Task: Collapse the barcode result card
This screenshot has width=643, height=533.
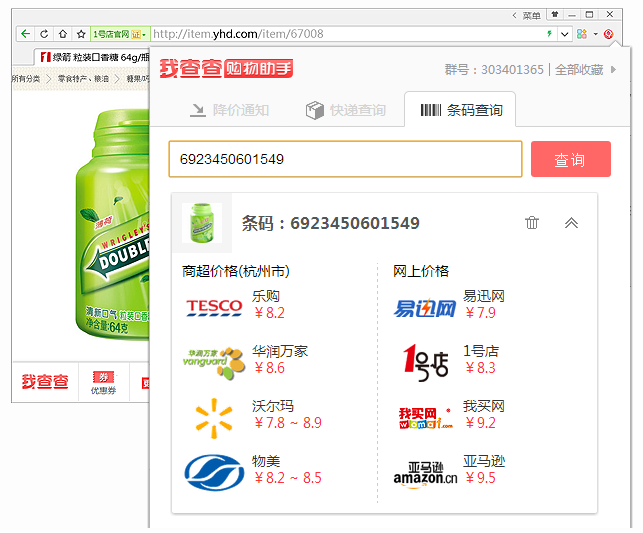Action: point(571,223)
